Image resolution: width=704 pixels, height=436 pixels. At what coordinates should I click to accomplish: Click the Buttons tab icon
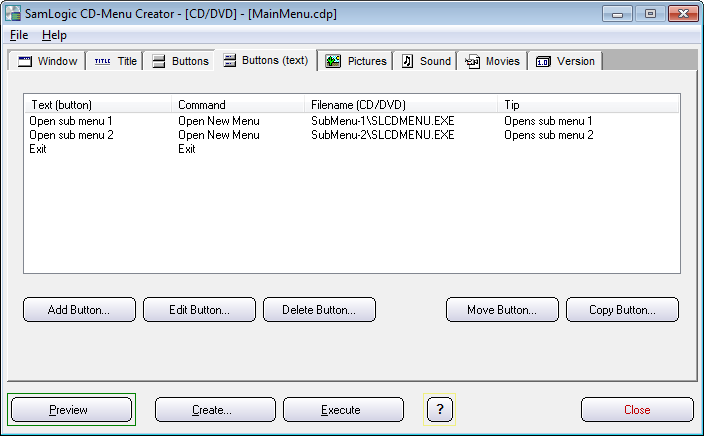[x=158, y=61]
